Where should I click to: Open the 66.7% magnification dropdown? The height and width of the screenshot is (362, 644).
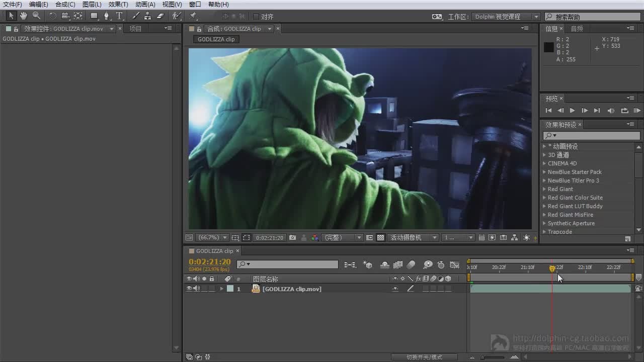[x=213, y=238]
